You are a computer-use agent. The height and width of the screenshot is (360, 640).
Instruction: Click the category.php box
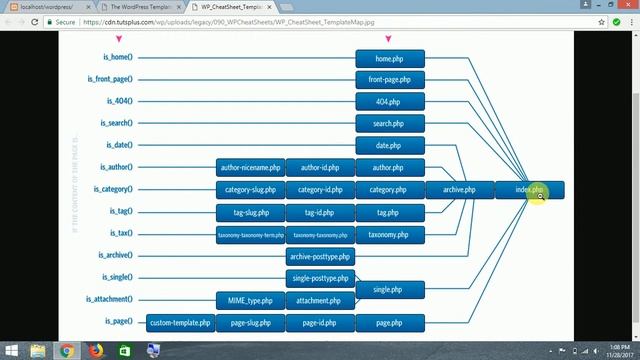tap(390, 190)
